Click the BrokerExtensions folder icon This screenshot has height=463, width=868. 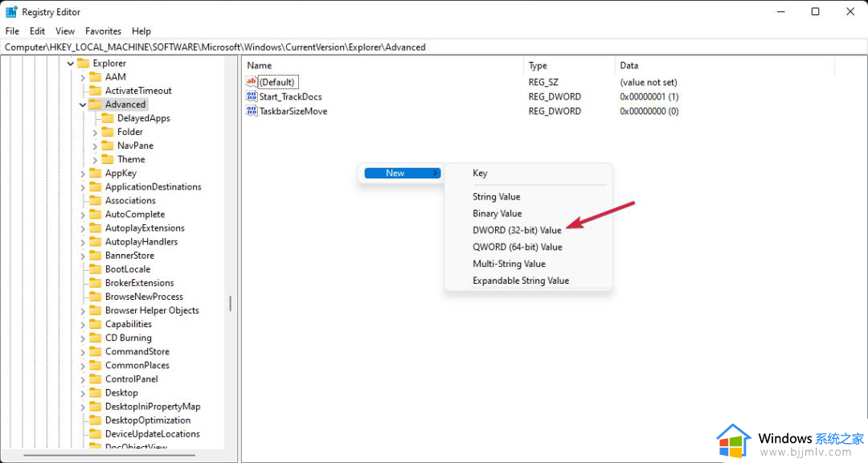pyautogui.click(x=95, y=283)
